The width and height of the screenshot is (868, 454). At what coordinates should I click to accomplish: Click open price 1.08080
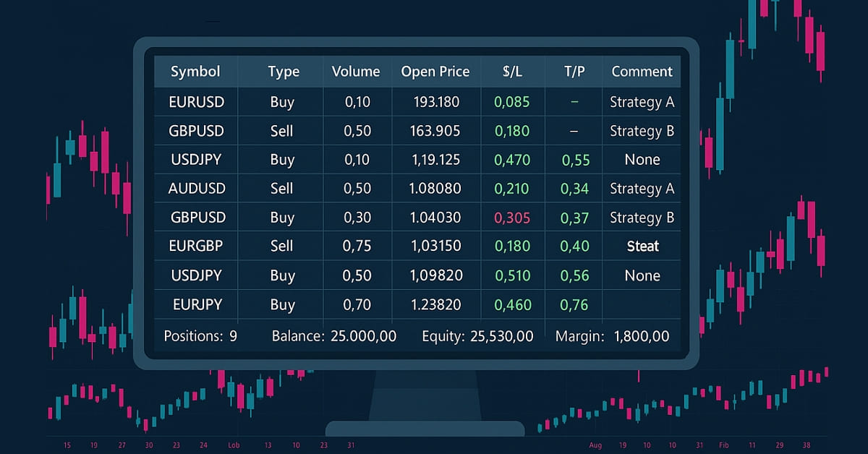(x=435, y=189)
